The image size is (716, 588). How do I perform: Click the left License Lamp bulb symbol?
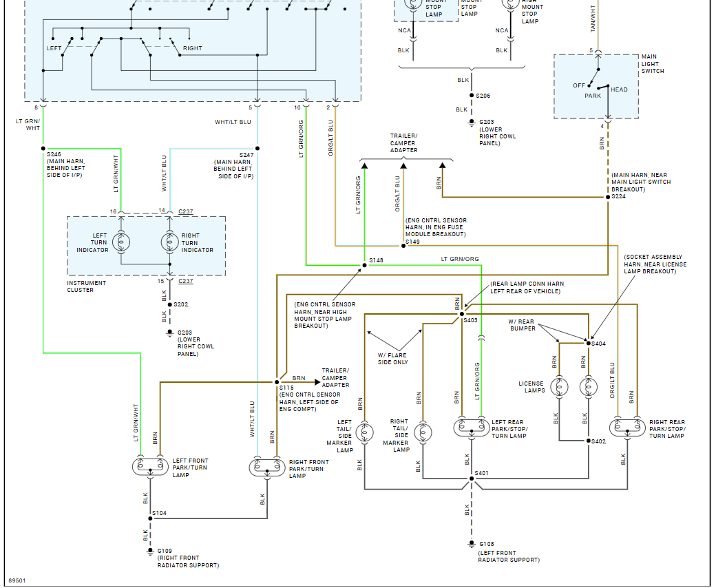[x=559, y=387]
